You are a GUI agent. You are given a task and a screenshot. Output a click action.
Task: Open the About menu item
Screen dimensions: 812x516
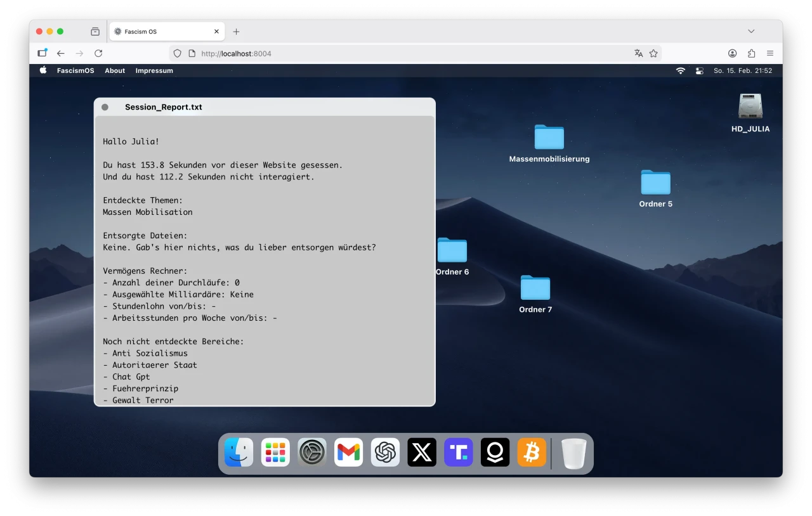click(115, 71)
